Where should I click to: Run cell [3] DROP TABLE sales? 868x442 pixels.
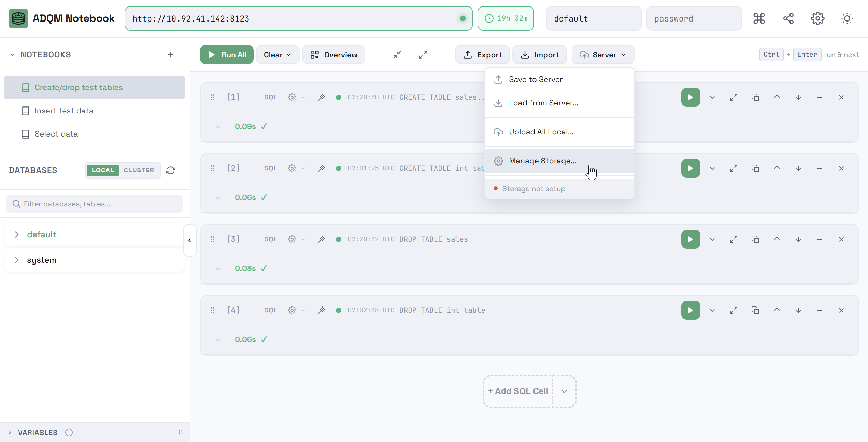[691, 239]
